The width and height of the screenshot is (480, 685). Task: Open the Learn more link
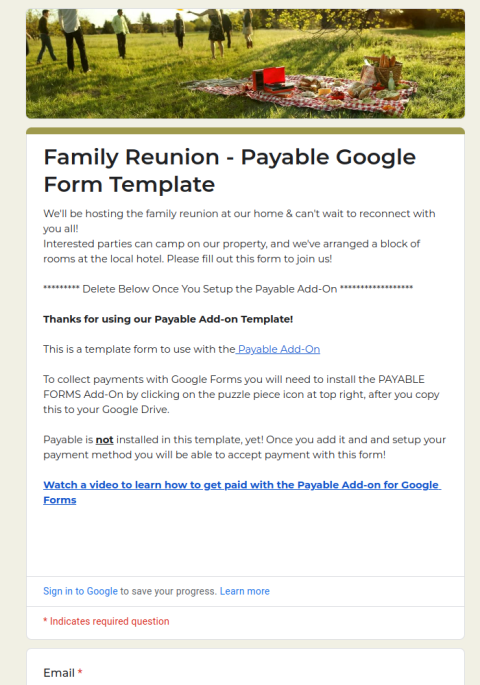245,591
